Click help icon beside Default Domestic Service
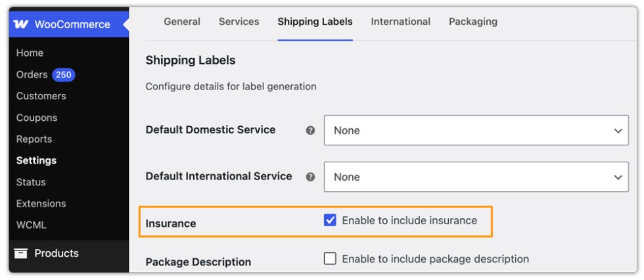Image resolution: width=644 pixels, height=280 pixels. 310,130
